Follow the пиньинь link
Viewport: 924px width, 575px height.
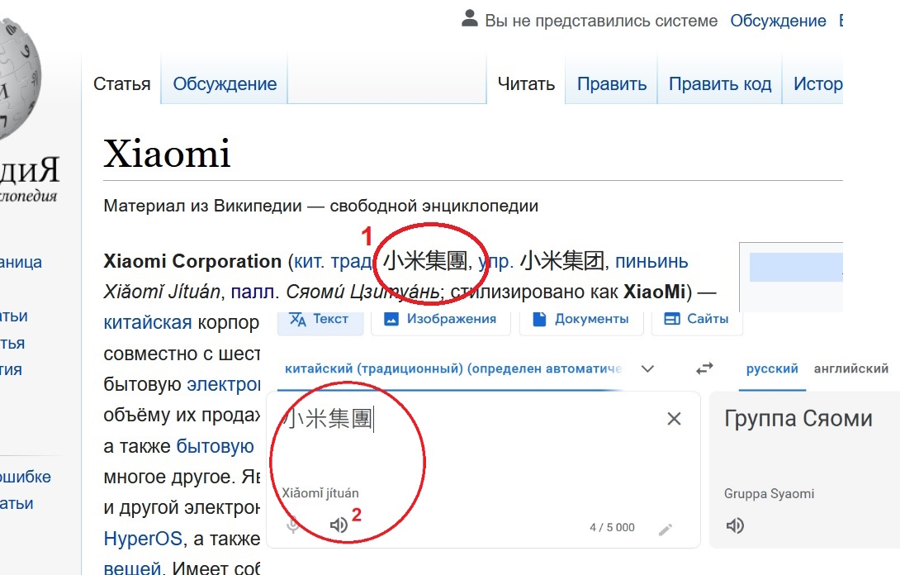[x=652, y=261]
